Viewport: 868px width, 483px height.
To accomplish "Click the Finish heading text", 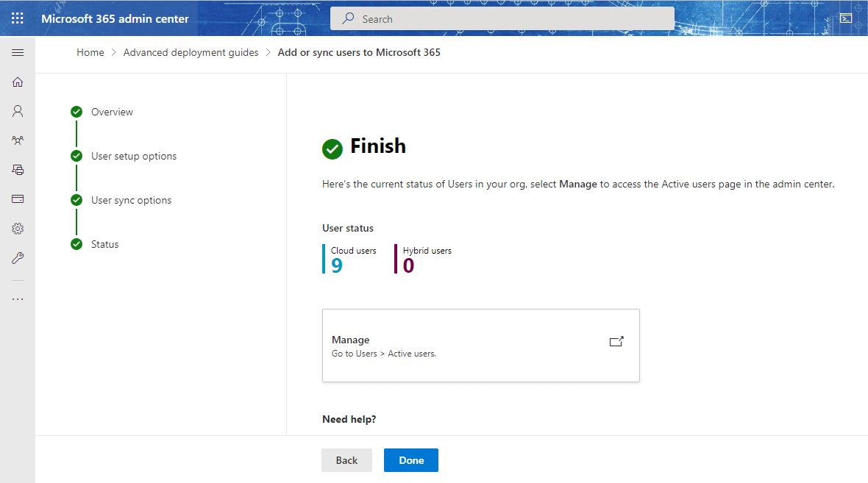I will (x=378, y=146).
